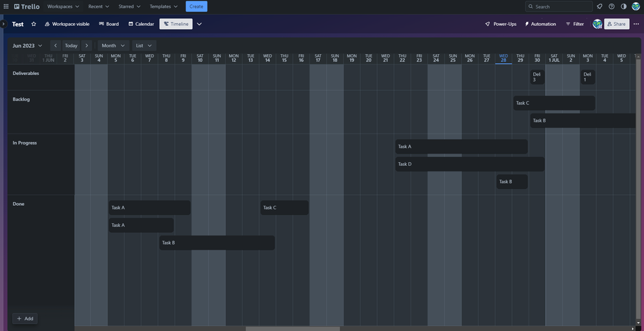
Task: Open the Del 3 card in Deliverables
Action: click(537, 77)
